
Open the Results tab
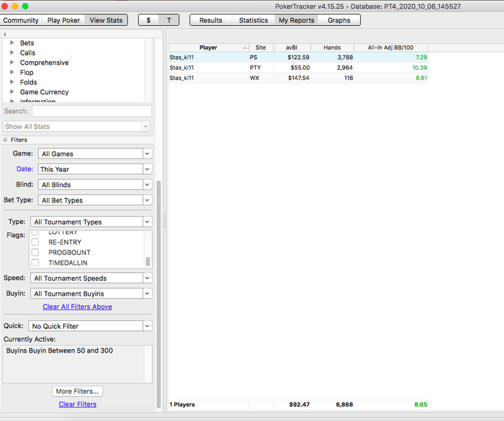(211, 20)
